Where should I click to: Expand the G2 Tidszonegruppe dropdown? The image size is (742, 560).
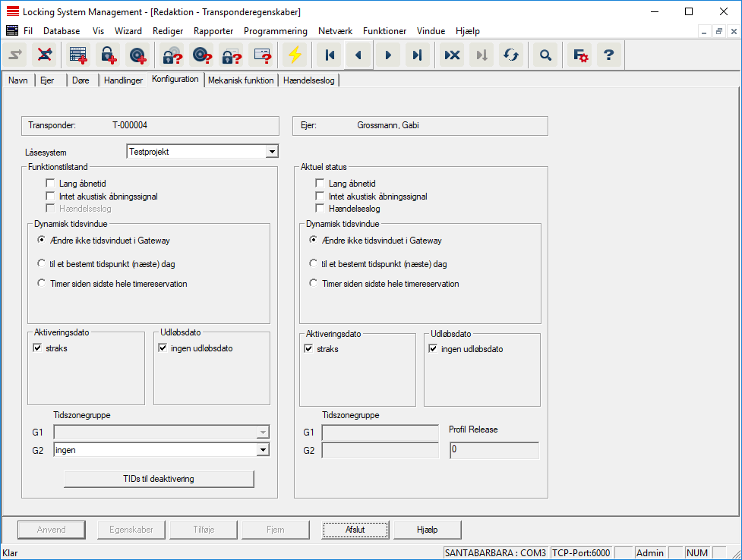coord(263,450)
